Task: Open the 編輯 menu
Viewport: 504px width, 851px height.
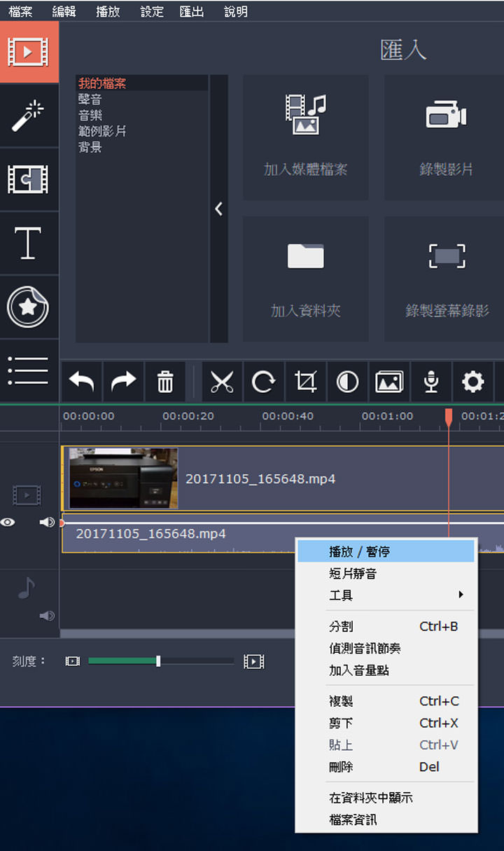Action: click(64, 11)
